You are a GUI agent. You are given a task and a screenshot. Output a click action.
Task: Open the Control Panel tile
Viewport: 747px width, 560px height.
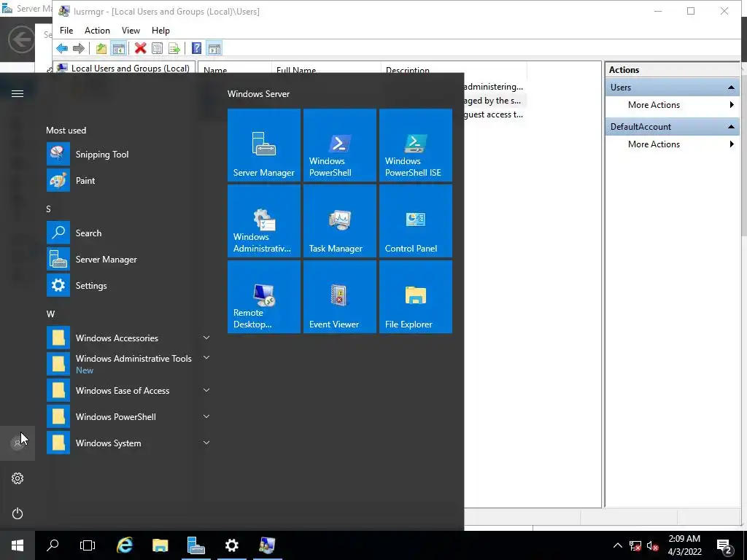click(x=415, y=221)
